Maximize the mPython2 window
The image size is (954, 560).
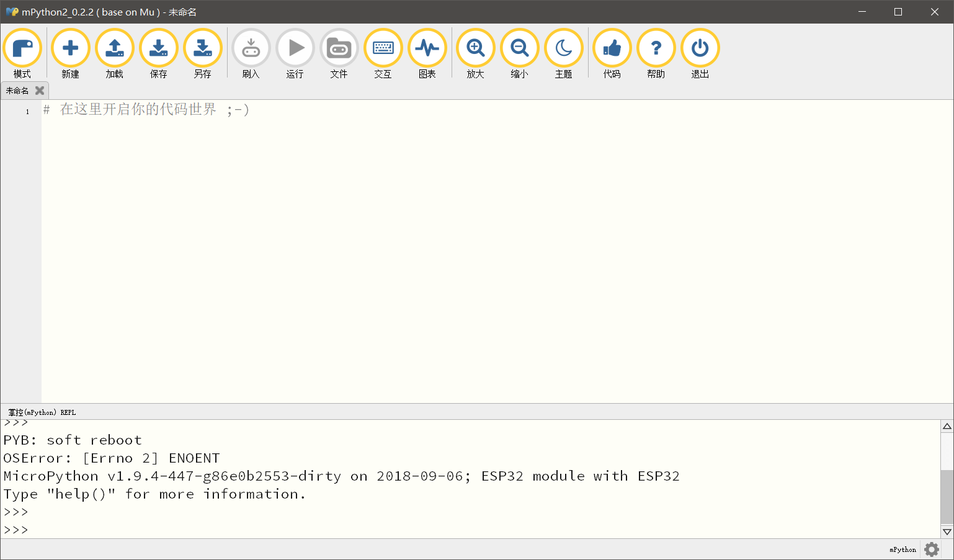898,12
